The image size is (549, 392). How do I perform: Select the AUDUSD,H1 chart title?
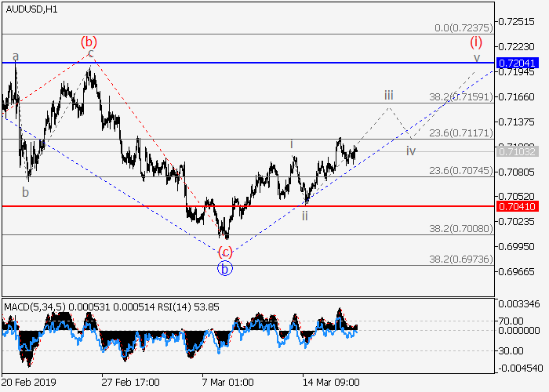pos(29,9)
